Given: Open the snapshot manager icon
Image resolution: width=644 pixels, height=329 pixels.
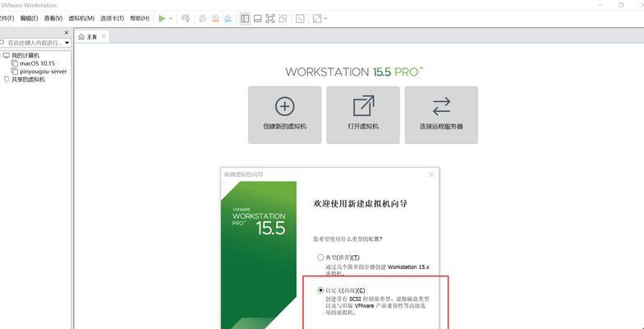Looking at the screenshot, I should pyautogui.click(x=228, y=18).
